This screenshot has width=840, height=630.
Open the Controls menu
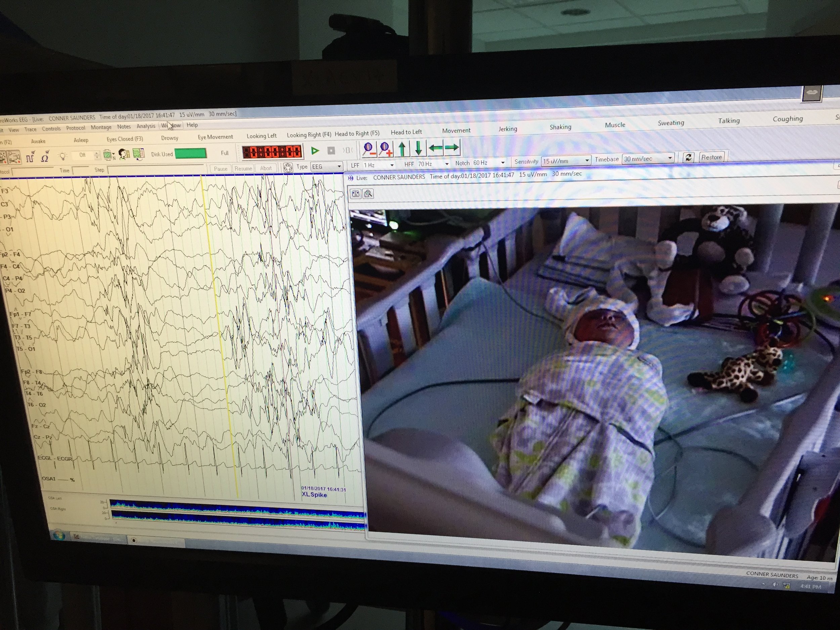51,129
